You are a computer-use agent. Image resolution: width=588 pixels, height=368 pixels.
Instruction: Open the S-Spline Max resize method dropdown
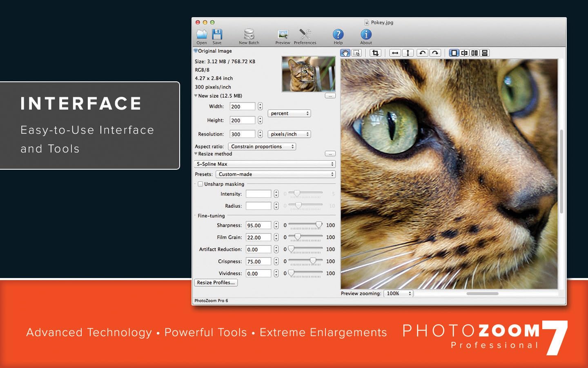(265, 164)
